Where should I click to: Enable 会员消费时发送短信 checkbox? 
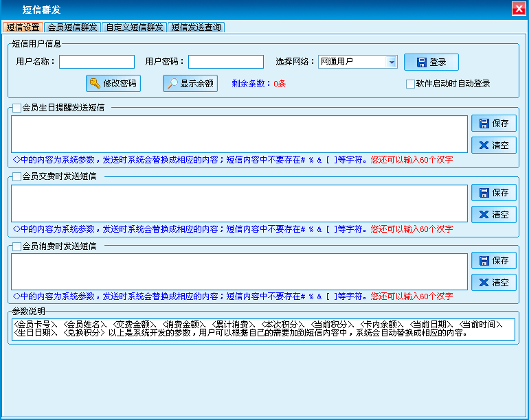pos(17,246)
